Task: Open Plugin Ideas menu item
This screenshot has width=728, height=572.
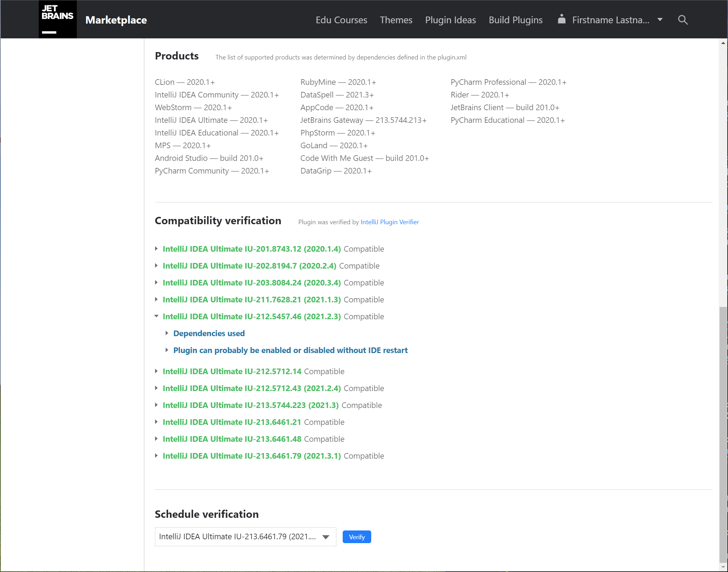Action: (450, 20)
